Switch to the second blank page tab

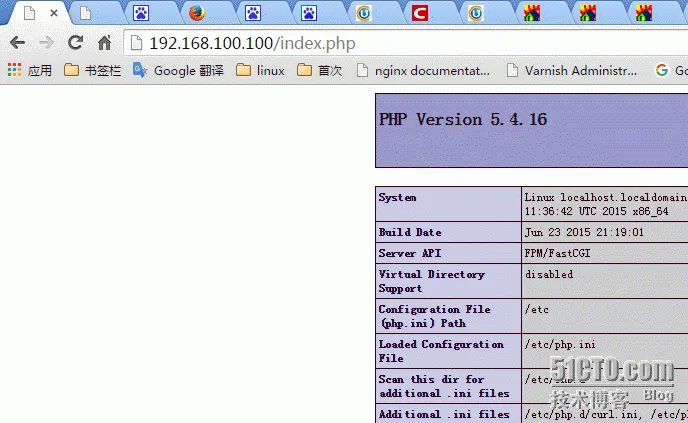tap(86, 14)
